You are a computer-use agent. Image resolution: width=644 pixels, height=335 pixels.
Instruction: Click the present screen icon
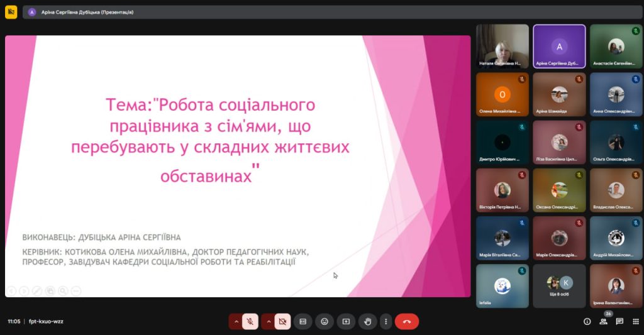[345, 321]
